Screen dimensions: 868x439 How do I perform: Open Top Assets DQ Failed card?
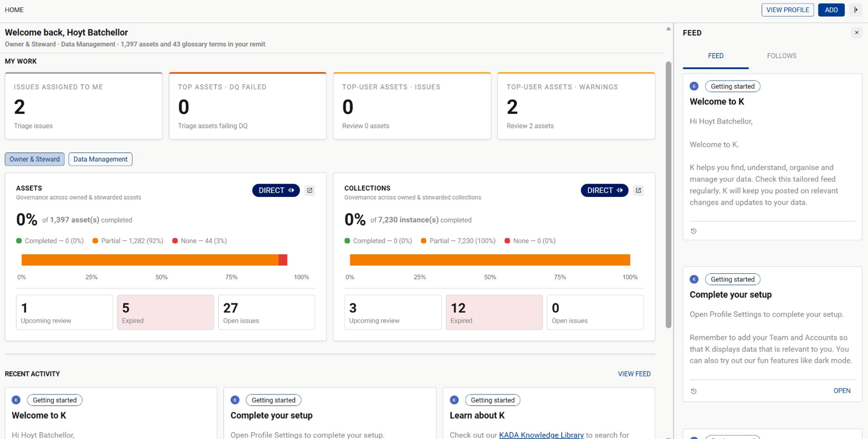(x=248, y=106)
